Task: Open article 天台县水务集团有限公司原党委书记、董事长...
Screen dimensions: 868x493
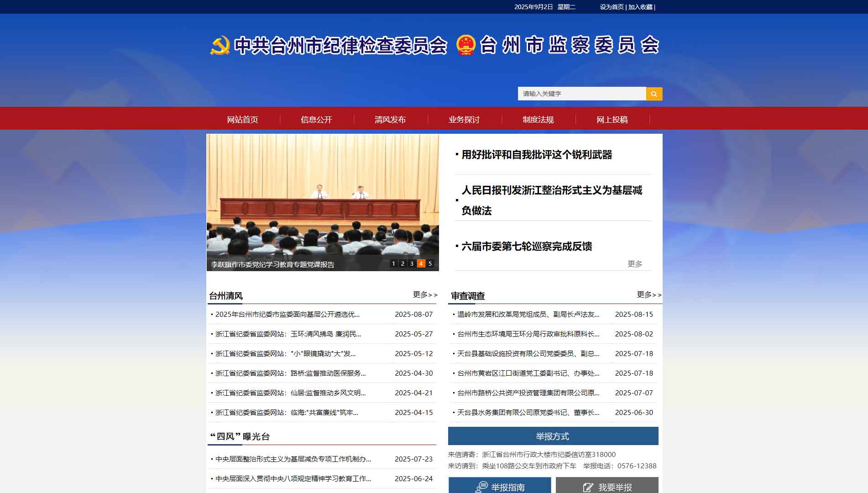Action: (x=528, y=413)
